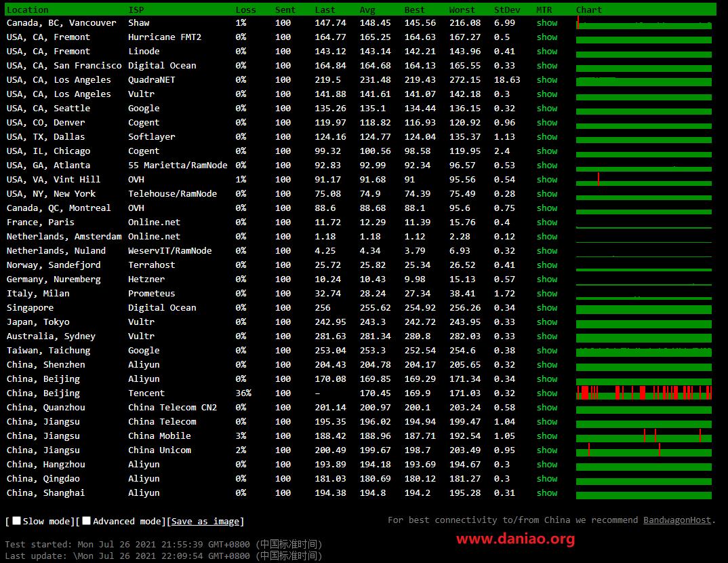Click the Jiangsu China Unicom latency chart
The width and height of the screenshot is (728, 563).
click(644, 450)
